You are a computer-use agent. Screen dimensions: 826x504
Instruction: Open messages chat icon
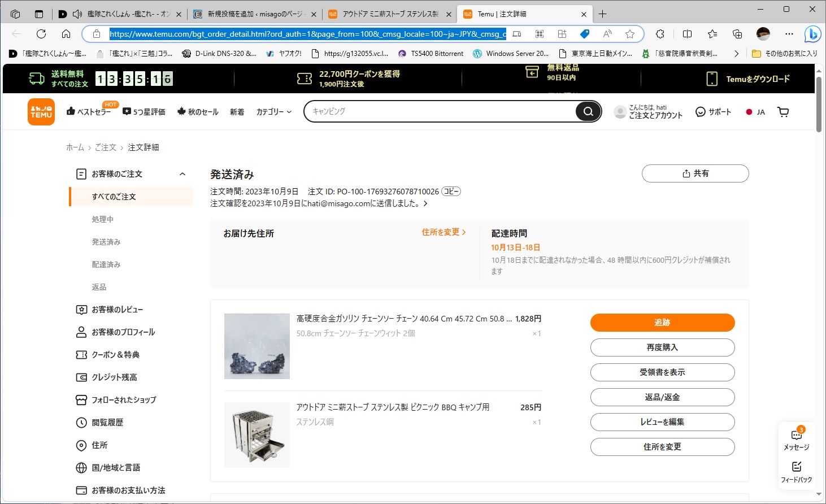[797, 435]
